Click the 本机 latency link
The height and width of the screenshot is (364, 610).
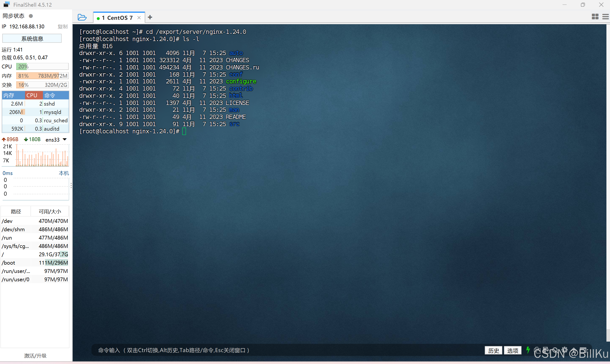pyautogui.click(x=64, y=173)
